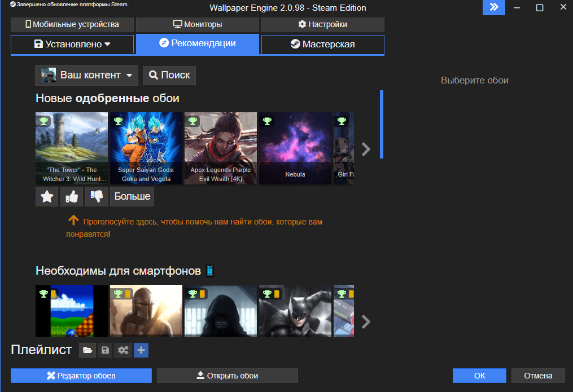Screen dimensions: 573x392
Task: Click user avatar in Ваш контент
Action: tap(49, 75)
